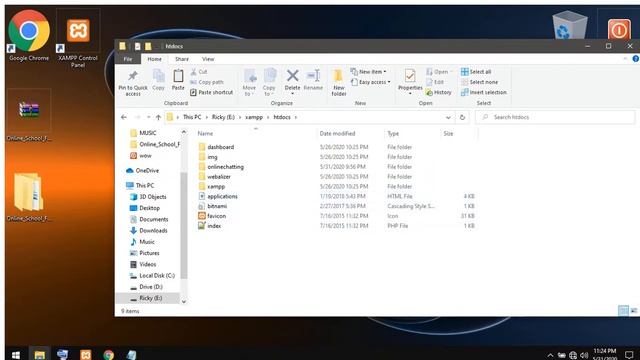The height and width of the screenshot is (360, 640).
Task: Switch to large thumbnails view icon
Action: (x=633, y=311)
